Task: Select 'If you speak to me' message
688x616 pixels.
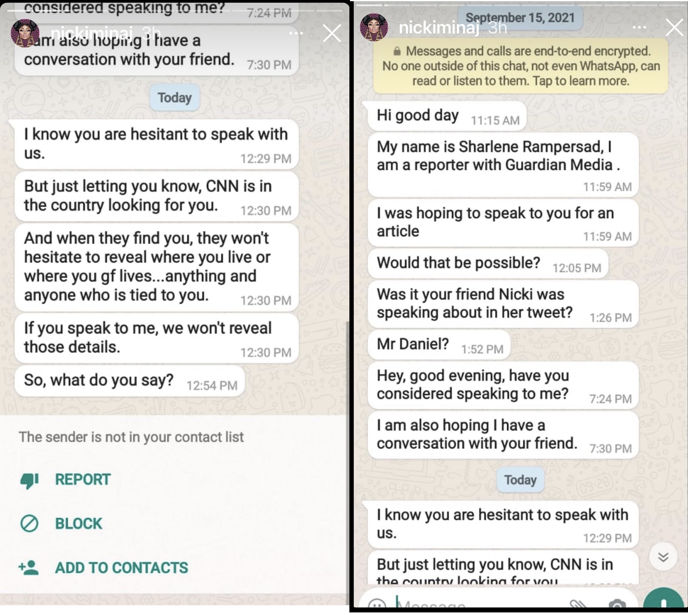Action: (x=156, y=338)
